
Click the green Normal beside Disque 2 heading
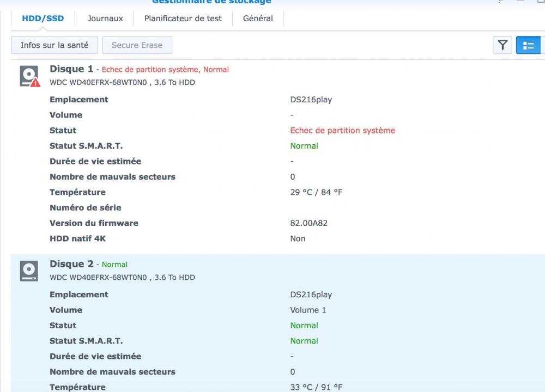[114, 265]
